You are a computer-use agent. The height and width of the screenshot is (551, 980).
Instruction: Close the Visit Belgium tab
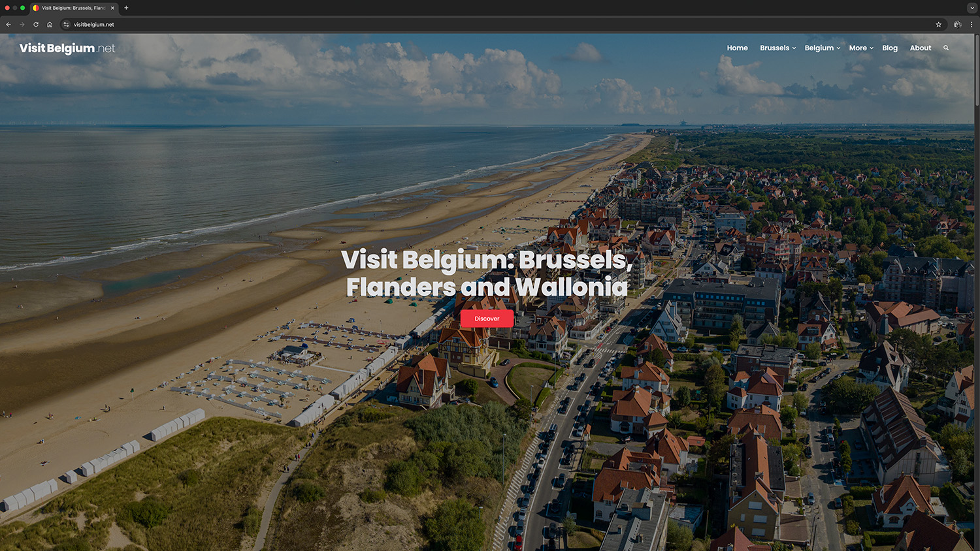[x=112, y=8]
